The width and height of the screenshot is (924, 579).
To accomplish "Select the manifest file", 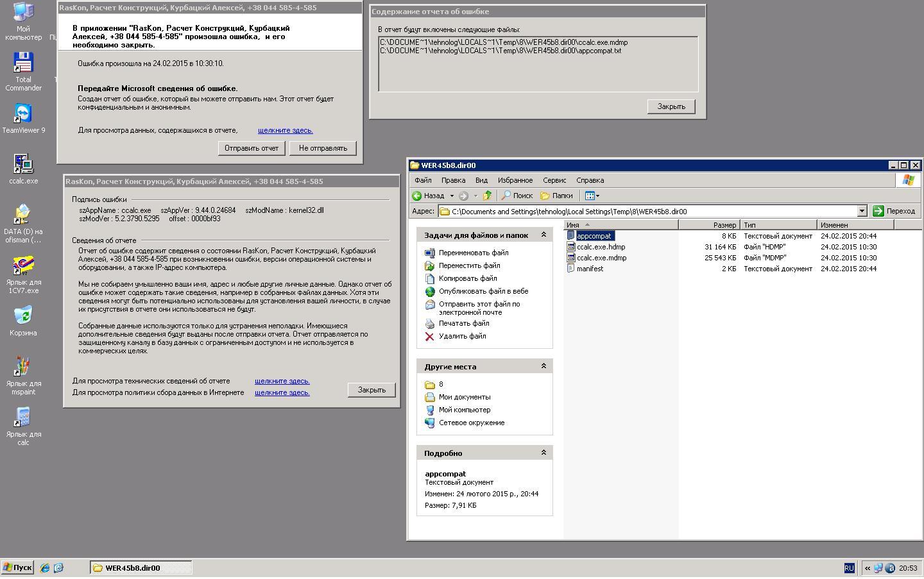I will tap(585, 269).
